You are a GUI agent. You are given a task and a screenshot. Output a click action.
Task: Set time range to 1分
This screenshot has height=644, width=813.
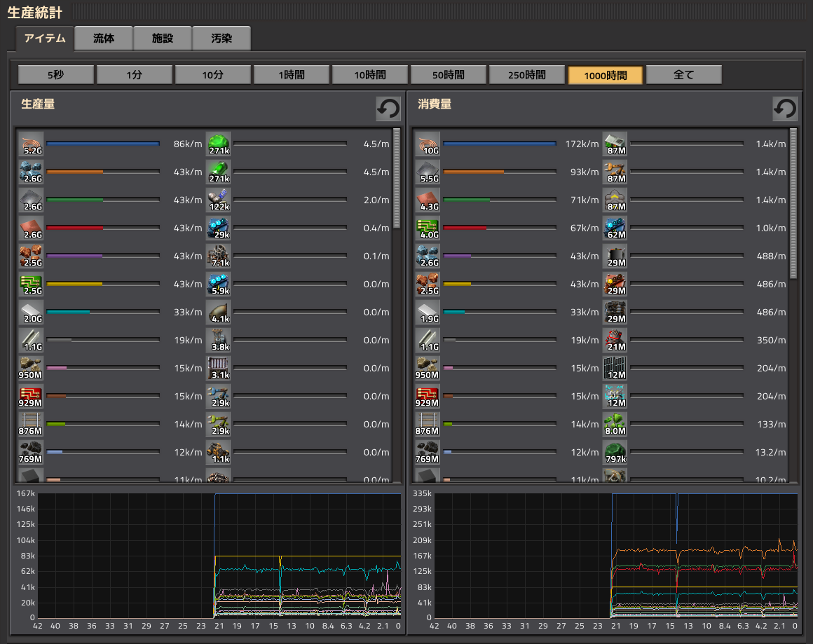(x=135, y=75)
